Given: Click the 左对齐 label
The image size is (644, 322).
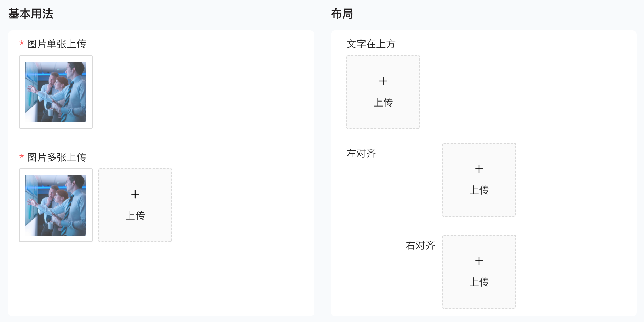Looking at the screenshot, I should point(361,153).
